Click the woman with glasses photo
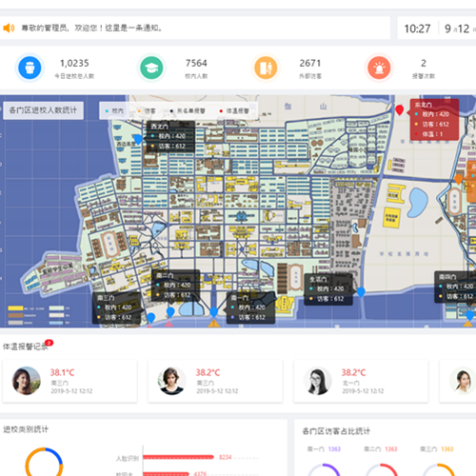476x476 pixels. [x=317, y=381]
